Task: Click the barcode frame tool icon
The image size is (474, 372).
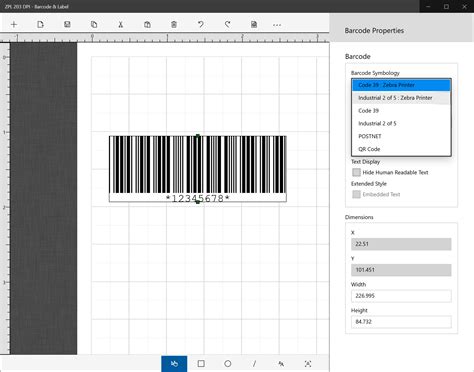Action: (x=308, y=364)
